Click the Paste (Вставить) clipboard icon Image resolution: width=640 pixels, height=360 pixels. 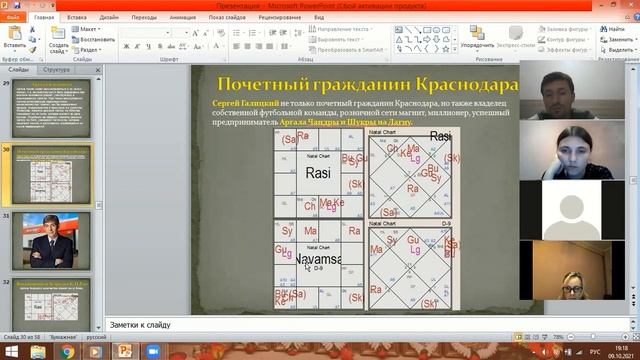point(14,34)
